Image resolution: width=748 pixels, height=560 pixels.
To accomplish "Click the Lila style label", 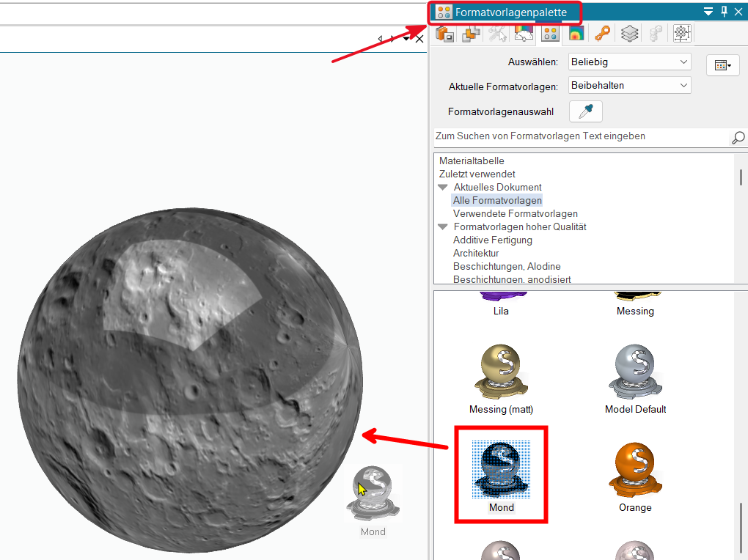I will tap(501, 311).
